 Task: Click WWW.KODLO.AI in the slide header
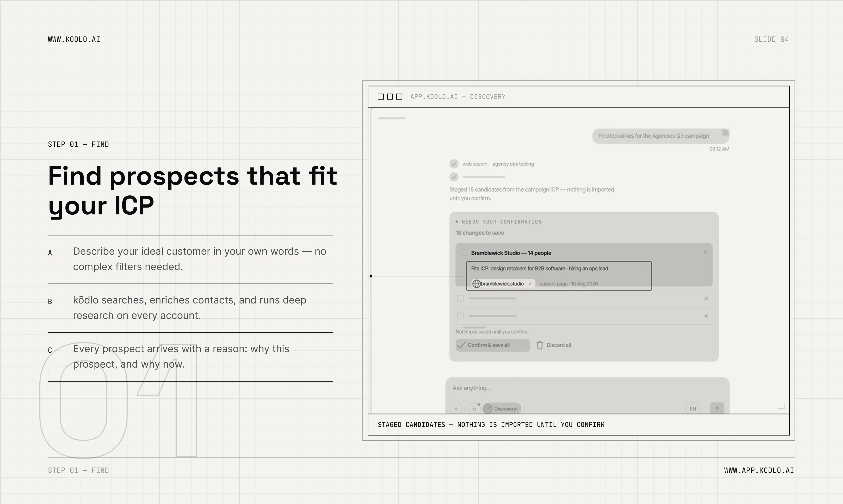pos(74,39)
